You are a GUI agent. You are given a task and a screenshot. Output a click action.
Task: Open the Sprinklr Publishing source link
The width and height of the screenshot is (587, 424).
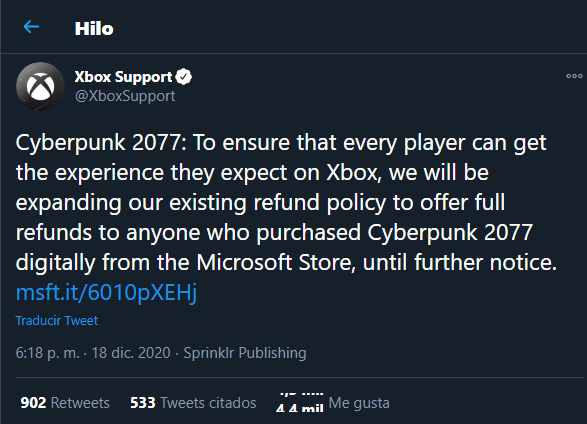tap(245, 353)
